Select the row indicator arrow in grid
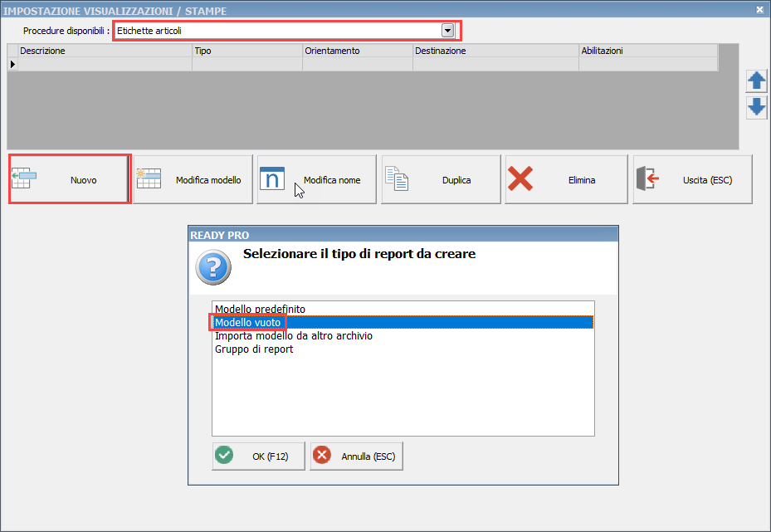This screenshot has height=532, width=771. tap(12, 64)
